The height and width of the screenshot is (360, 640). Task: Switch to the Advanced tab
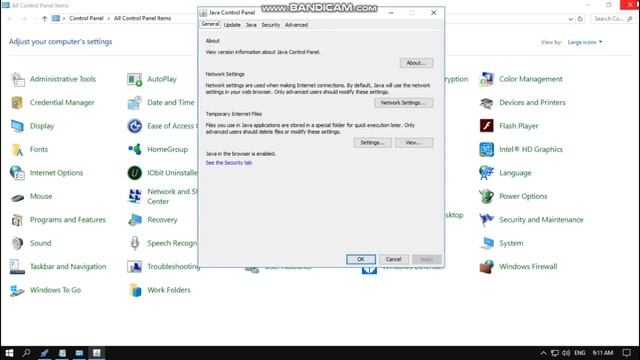296,25
